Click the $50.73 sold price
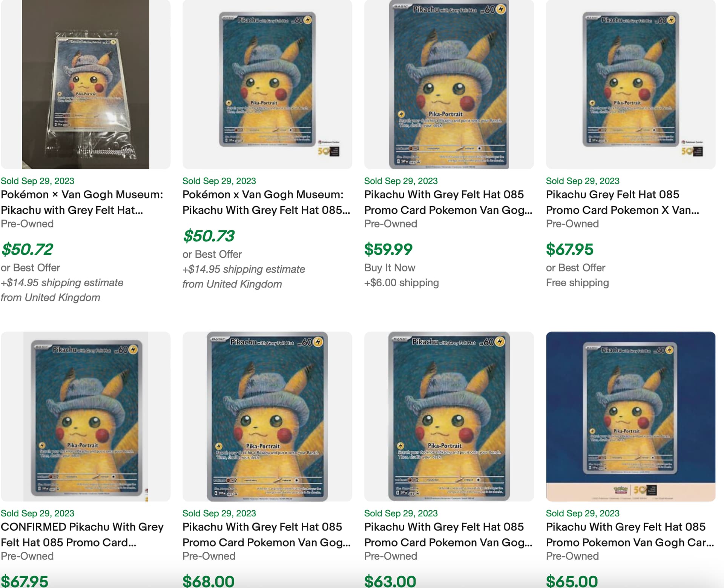724x588 pixels. [209, 236]
